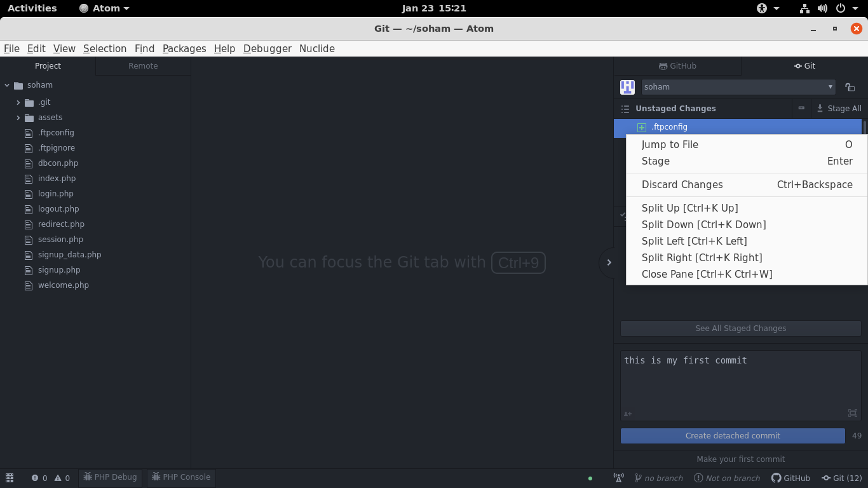This screenshot has height=488, width=868.
Task: Click the 'no branch' indicator in status bar
Action: 659,478
